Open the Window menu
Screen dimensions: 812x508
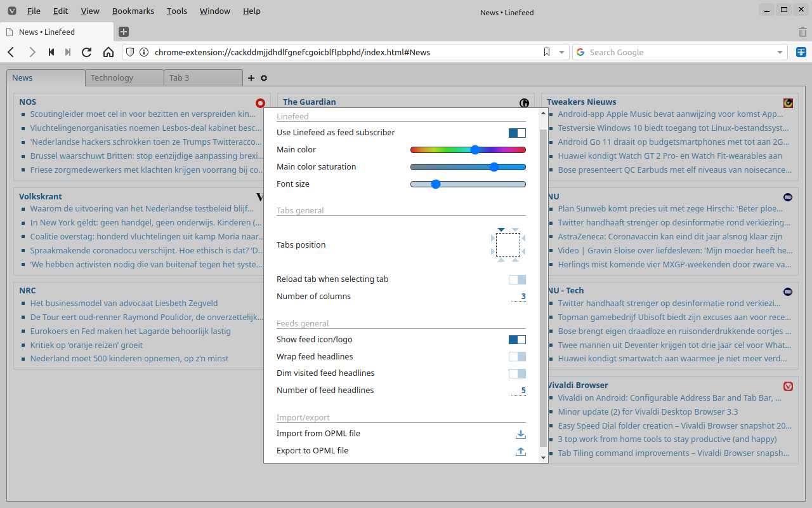(x=215, y=11)
